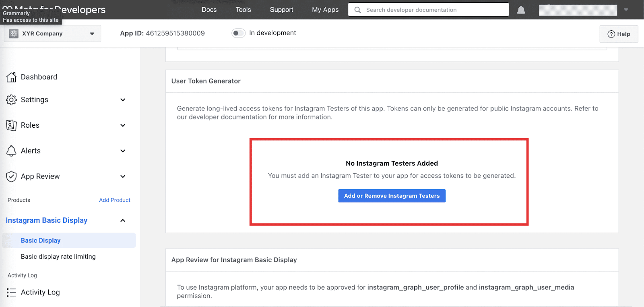Click the Products section label
Viewport: 644px width, 307px height.
click(19, 200)
